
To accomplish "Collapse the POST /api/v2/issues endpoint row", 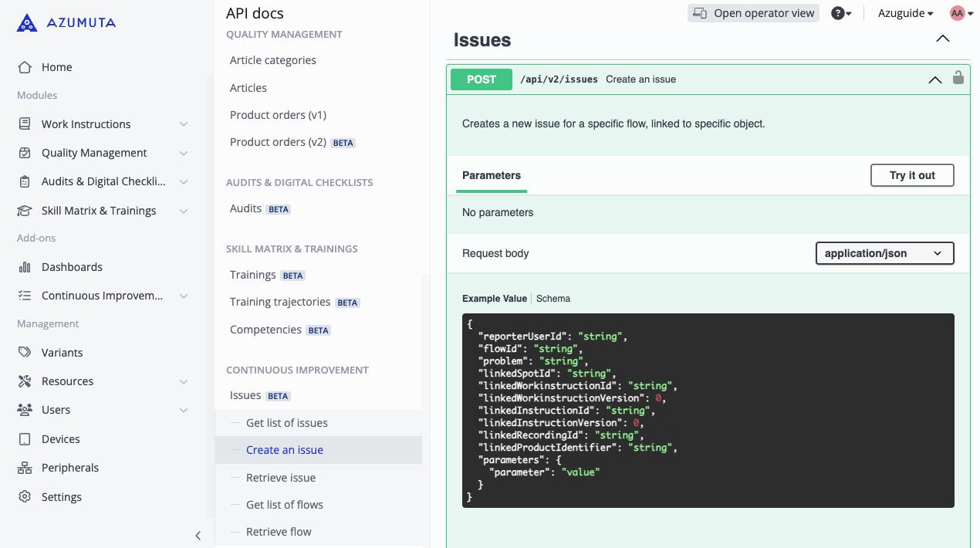I will click(x=934, y=79).
